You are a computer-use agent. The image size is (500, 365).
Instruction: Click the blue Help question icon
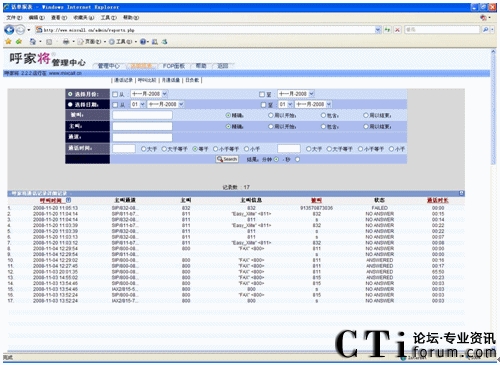click(143, 42)
